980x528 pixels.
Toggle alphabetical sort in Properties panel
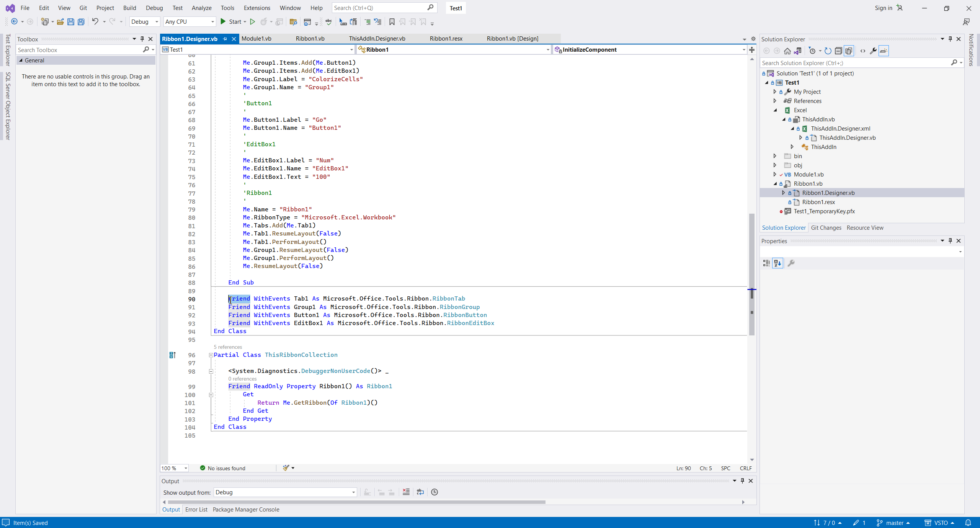pyautogui.click(x=777, y=263)
